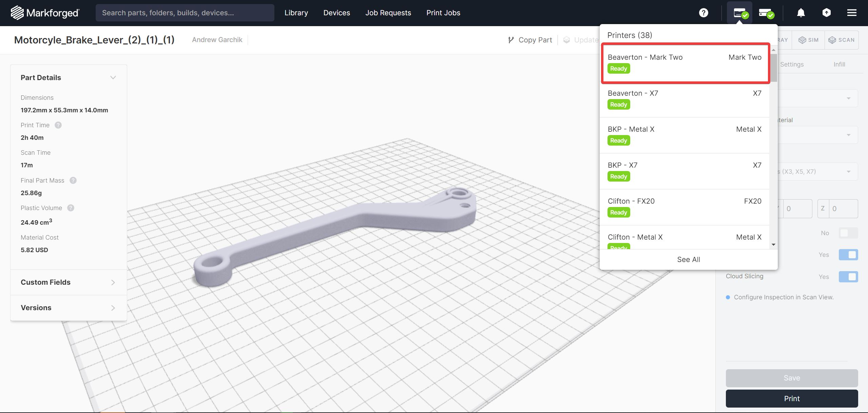
Task: Click the part title Motorcyle_Brake_Lever_(2)_(1)_(1)
Action: tap(94, 40)
